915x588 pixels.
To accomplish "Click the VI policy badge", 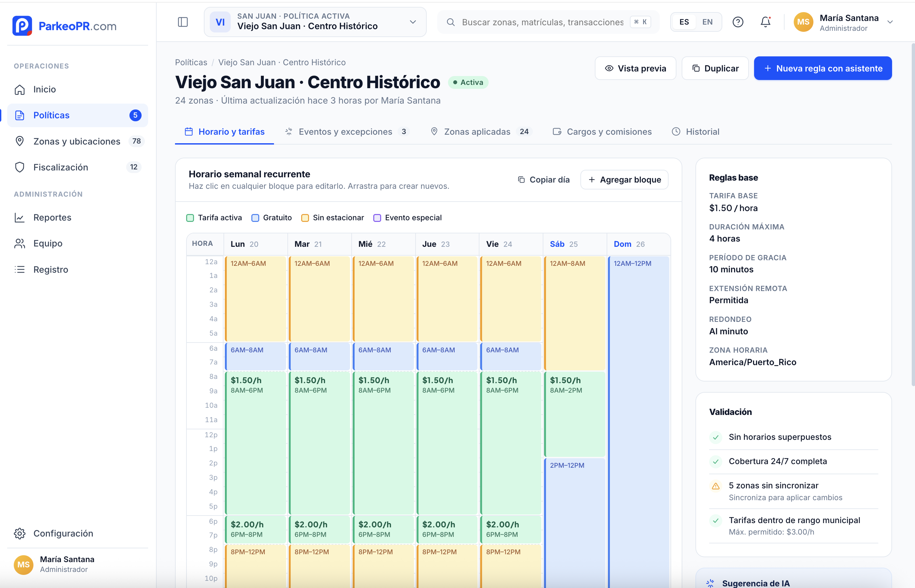I will 220,22.
